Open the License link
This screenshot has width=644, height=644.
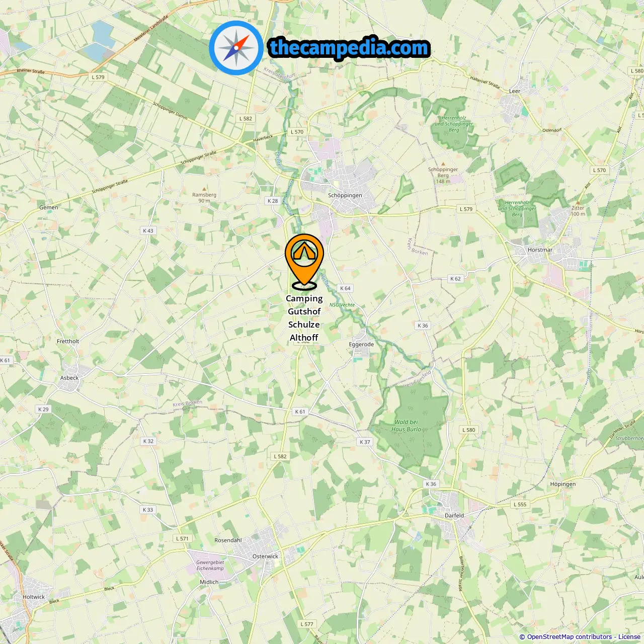tap(629, 637)
